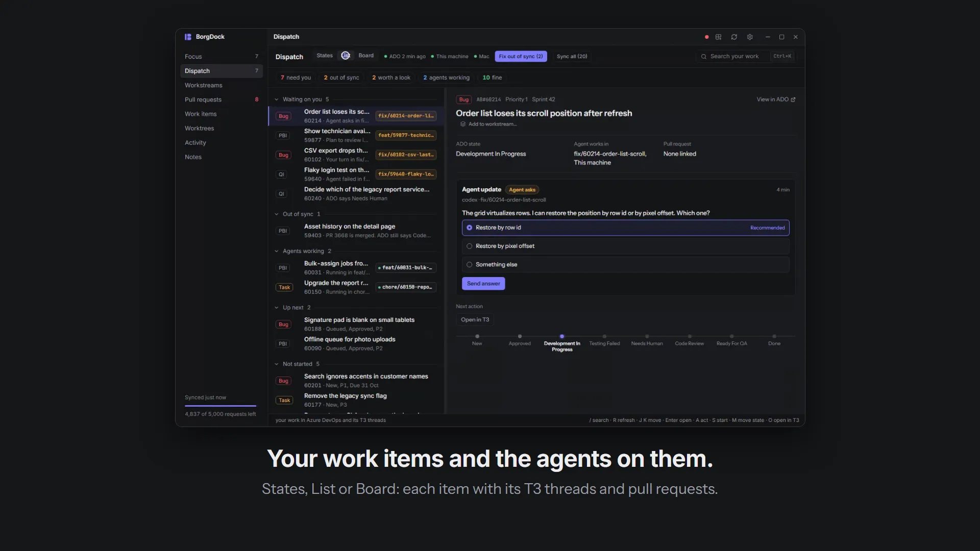Click the Bug badge in the detail header

463,99
